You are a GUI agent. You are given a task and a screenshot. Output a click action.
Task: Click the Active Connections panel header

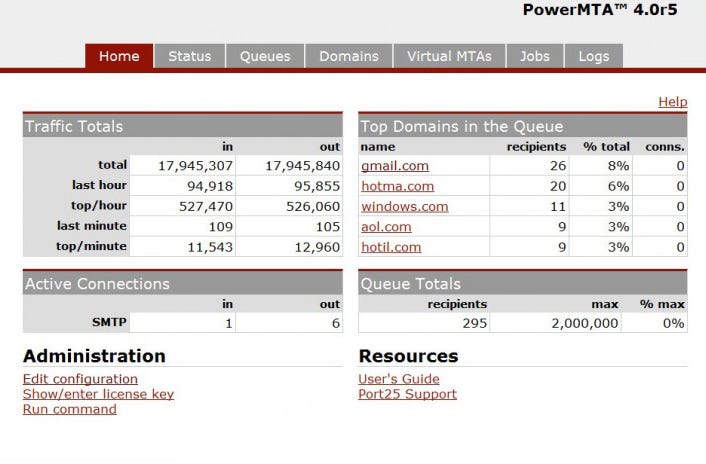(183, 284)
